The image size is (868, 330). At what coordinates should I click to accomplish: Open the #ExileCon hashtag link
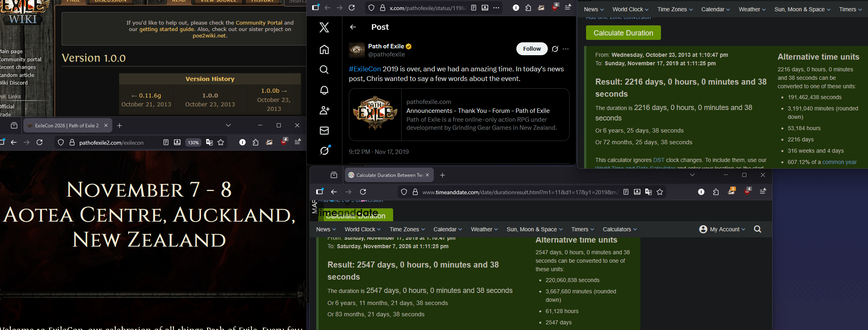coord(365,69)
